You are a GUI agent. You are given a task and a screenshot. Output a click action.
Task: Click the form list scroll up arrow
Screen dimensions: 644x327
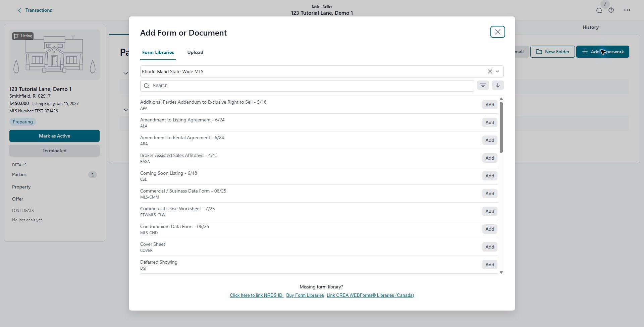click(x=501, y=99)
